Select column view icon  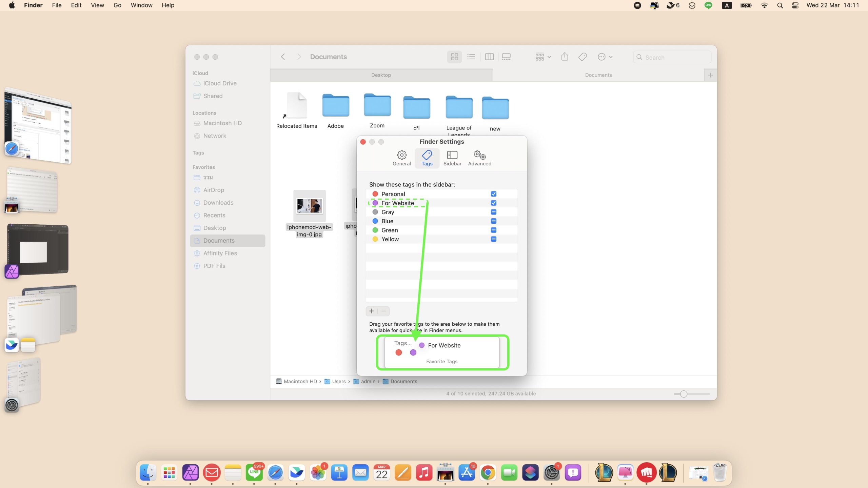(489, 57)
